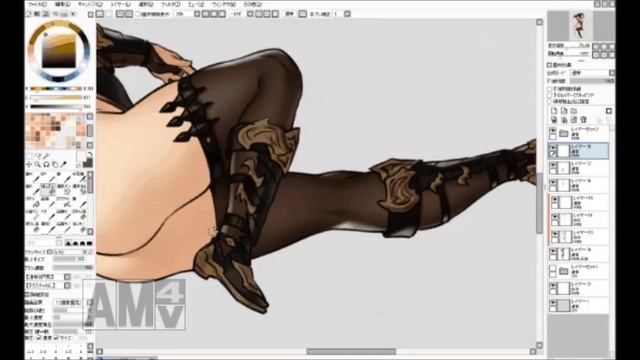Open the 手ぶれ補正 stabilizer dropdown
Viewport: 640px width, 360px height.
(347, 14)
